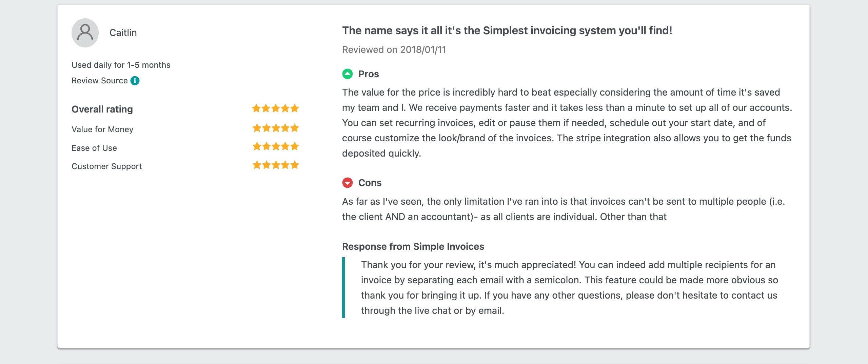Open the Overall rating section
Viewport: 868px width, 364px height.
pyautogui.click(x=102, y=109)
